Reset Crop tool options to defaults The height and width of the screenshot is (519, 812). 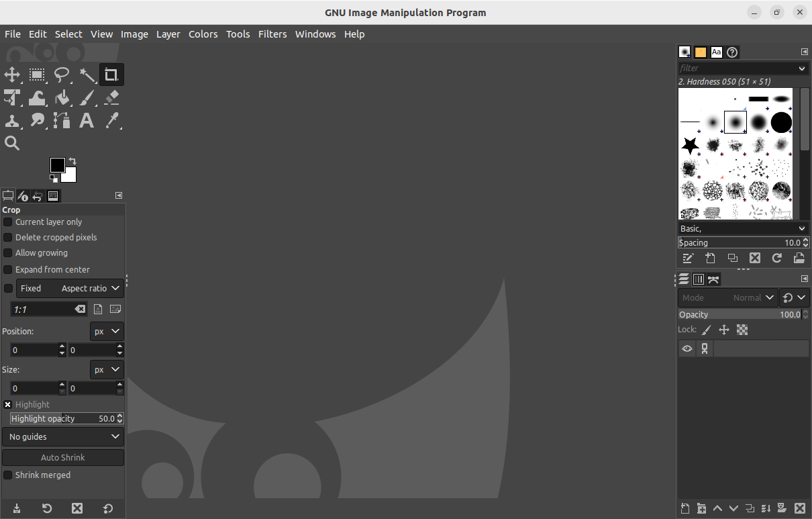pyautogui.click(x=108, y=508)
